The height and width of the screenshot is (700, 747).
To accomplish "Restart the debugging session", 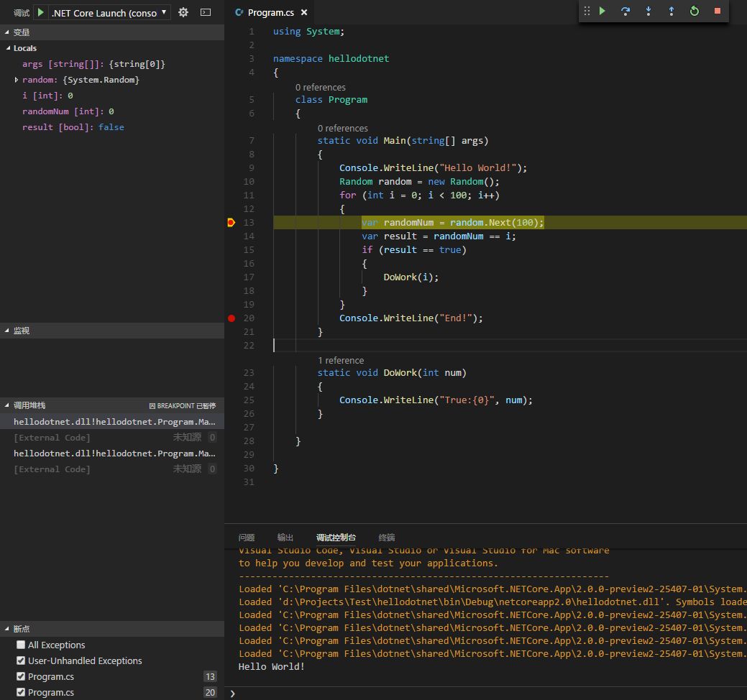I will (x=694, y=11).
